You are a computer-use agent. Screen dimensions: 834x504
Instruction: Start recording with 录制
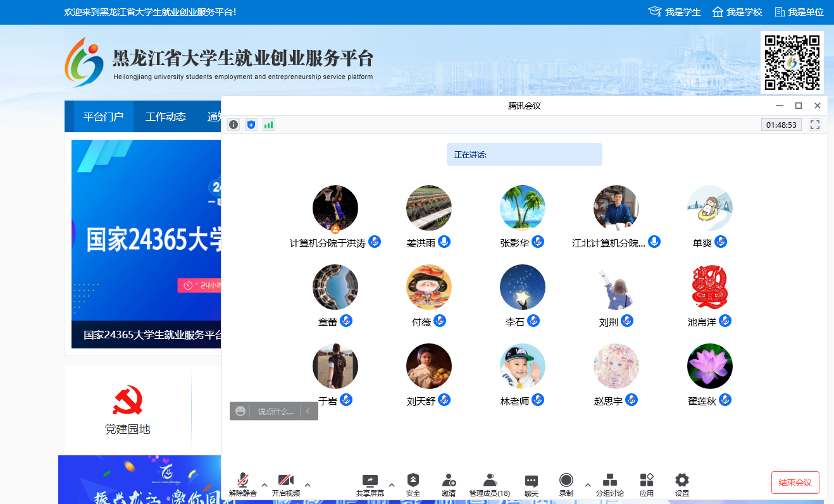click(566, 485)
